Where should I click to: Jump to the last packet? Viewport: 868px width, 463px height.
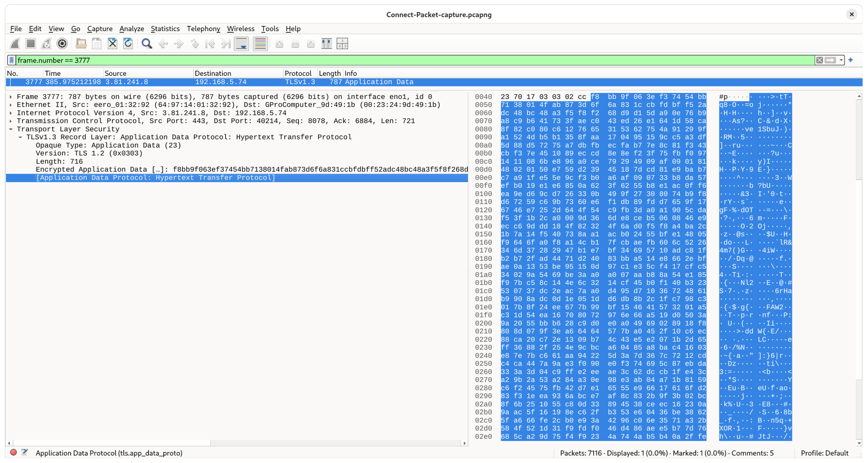click(x=226, y=44)
